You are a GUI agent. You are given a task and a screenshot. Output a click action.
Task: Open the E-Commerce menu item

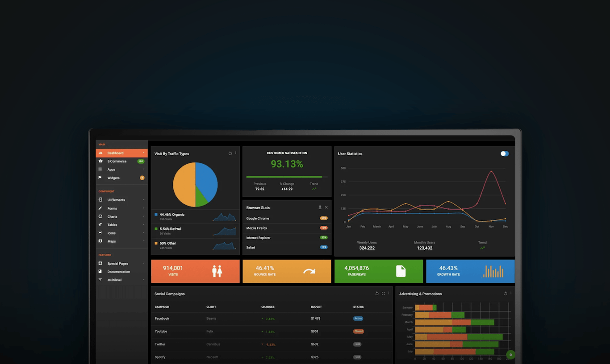121,161
